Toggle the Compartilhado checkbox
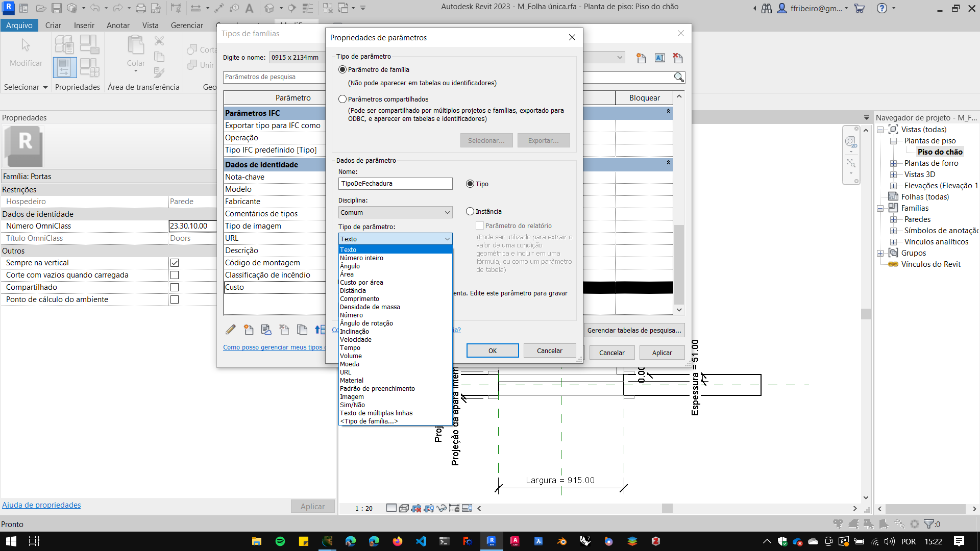The image size is (980, 551). click(x=175, y=287)
